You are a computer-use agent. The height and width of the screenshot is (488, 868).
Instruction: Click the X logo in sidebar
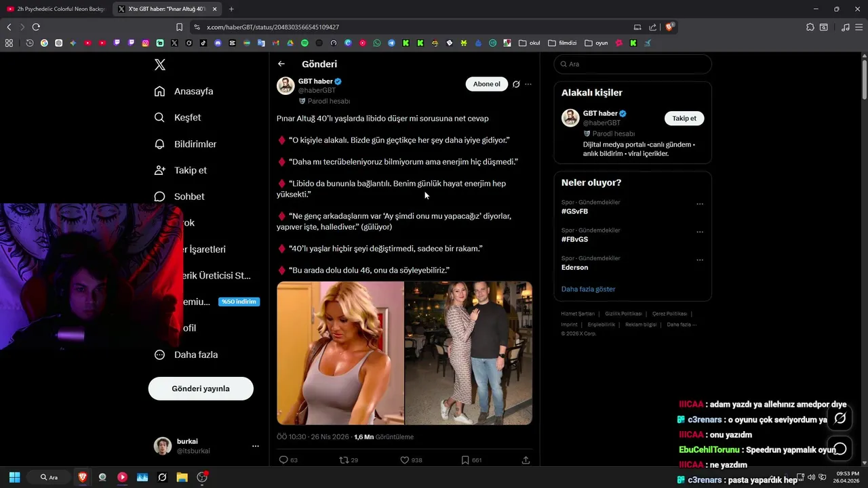tap(159, 64)
